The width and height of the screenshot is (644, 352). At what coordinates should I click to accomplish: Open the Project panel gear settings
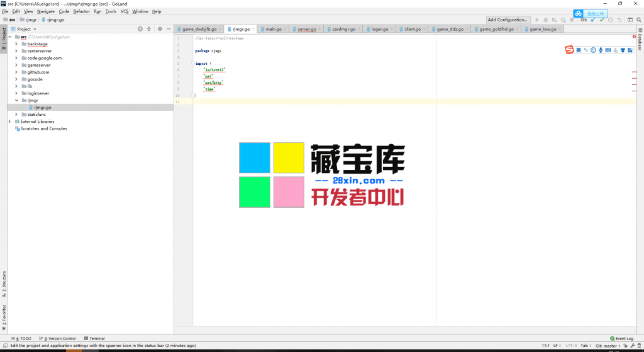[x=160, y=29]
